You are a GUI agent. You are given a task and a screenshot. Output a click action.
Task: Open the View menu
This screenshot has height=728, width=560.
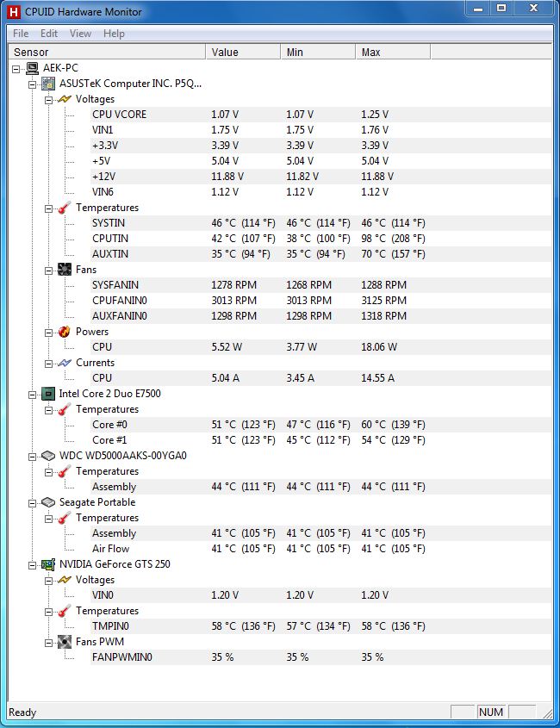tap(80, 34)
